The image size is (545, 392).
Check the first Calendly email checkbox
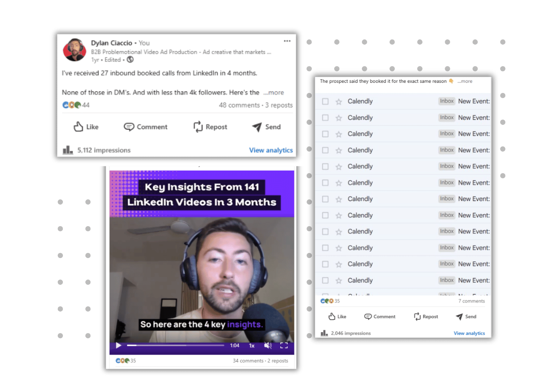(325, 102)
